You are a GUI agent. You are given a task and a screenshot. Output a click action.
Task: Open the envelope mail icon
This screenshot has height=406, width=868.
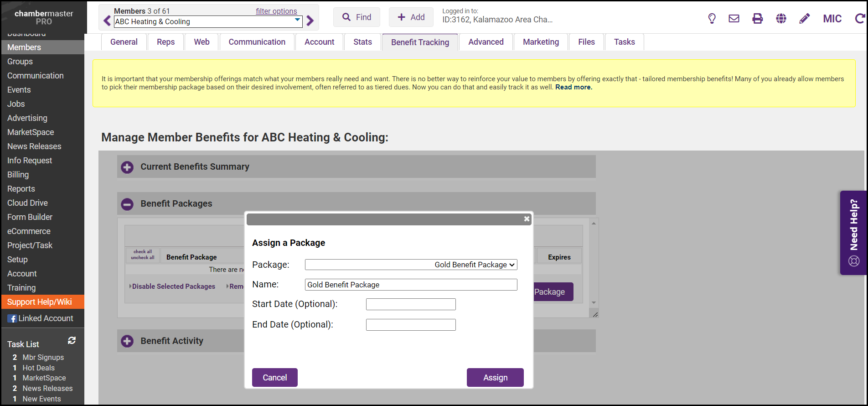pos(734,19)
